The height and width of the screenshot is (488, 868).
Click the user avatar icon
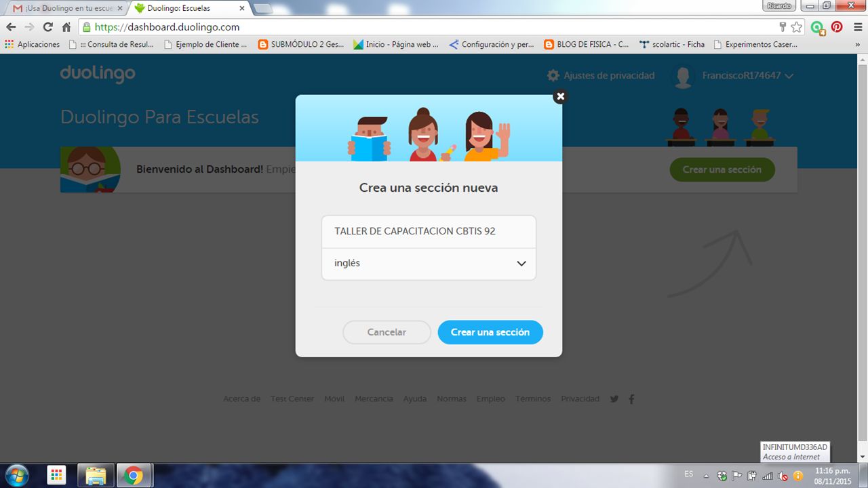coord(683,77)
